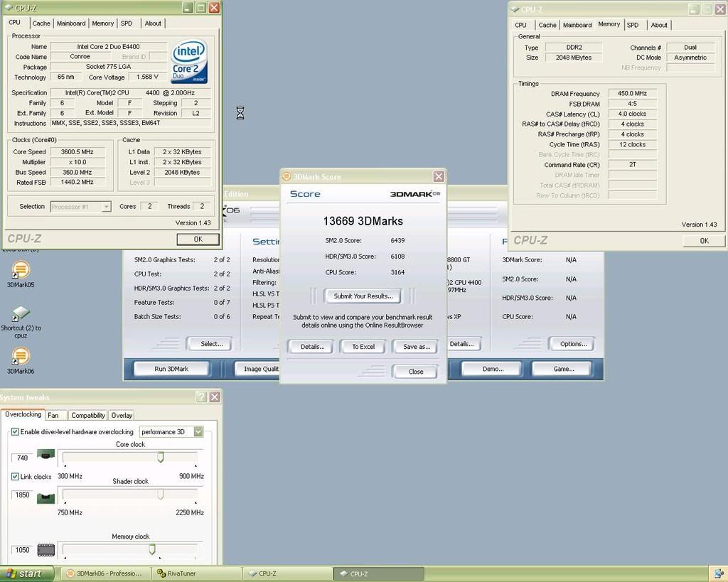Click the shader clock value field 1850
728x582 pixels.
(22, 495)
